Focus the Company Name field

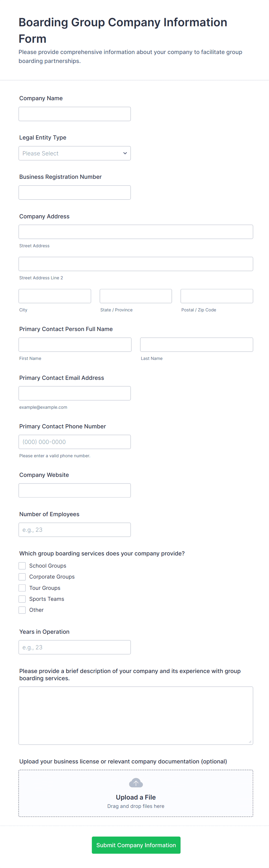coord(75,114)
